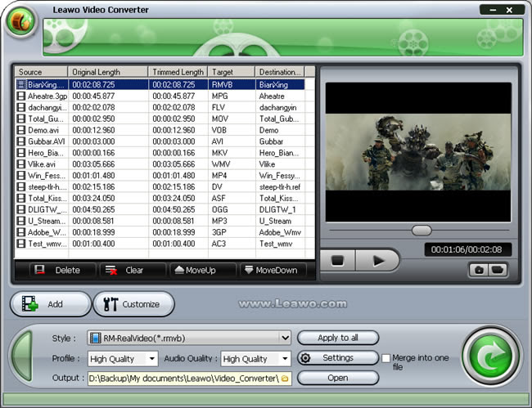Open the snapshot folder icon
Screen dimensions: 532x408
coord(498,270)
